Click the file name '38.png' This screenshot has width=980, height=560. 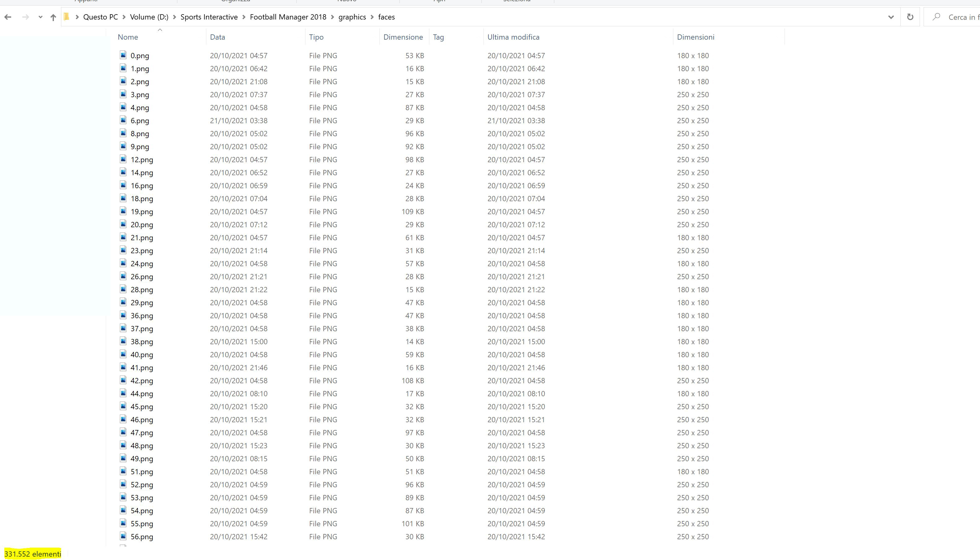tap(142, 341)
